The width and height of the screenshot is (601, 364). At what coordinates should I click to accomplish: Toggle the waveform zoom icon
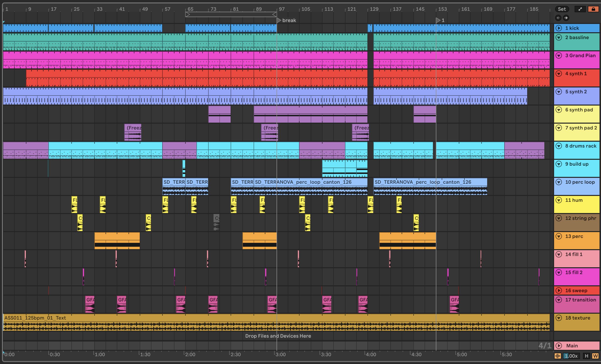(558, 356)
